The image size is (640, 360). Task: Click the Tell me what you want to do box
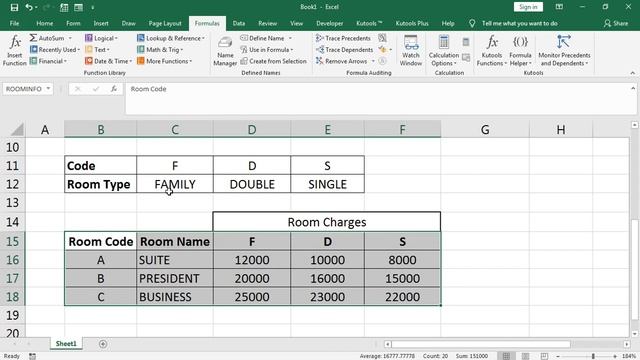(519, 23)
